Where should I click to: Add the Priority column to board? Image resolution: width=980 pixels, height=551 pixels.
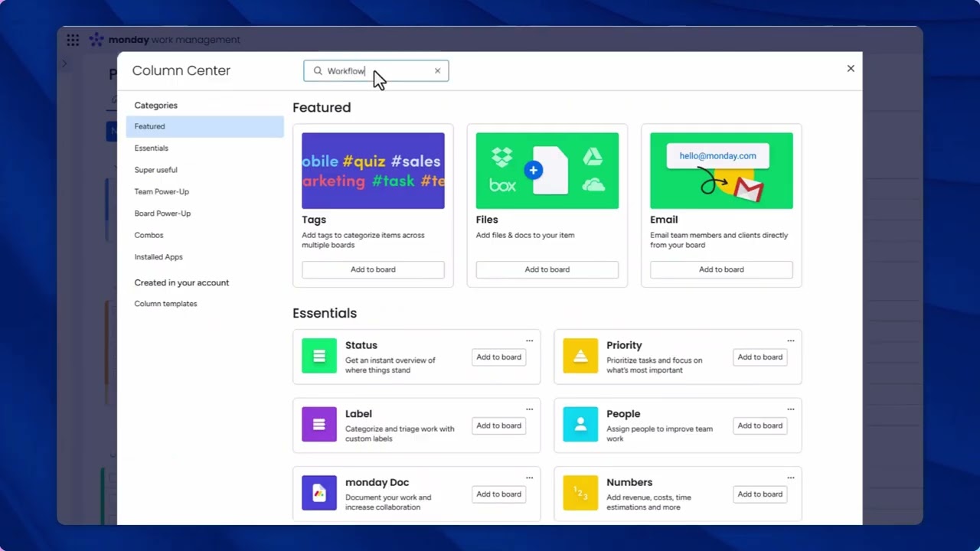pos(760,357)
